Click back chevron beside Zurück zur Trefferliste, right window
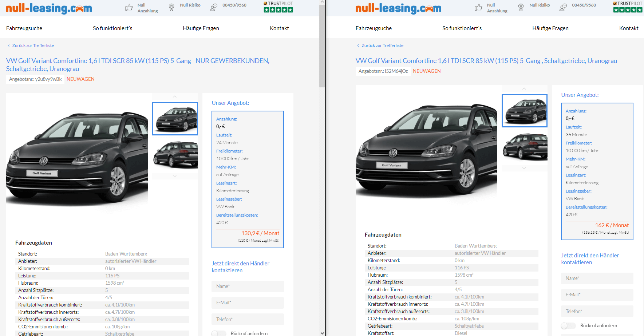Image resolution: width=644 pixels, height=336 pixels. point(358,46)
